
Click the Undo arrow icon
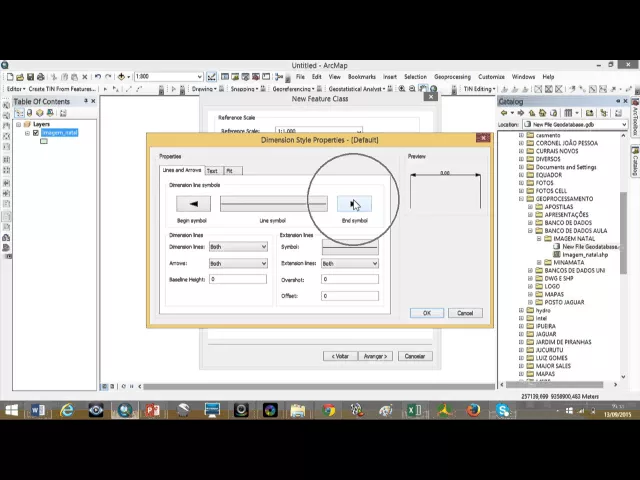coord(98,77)
